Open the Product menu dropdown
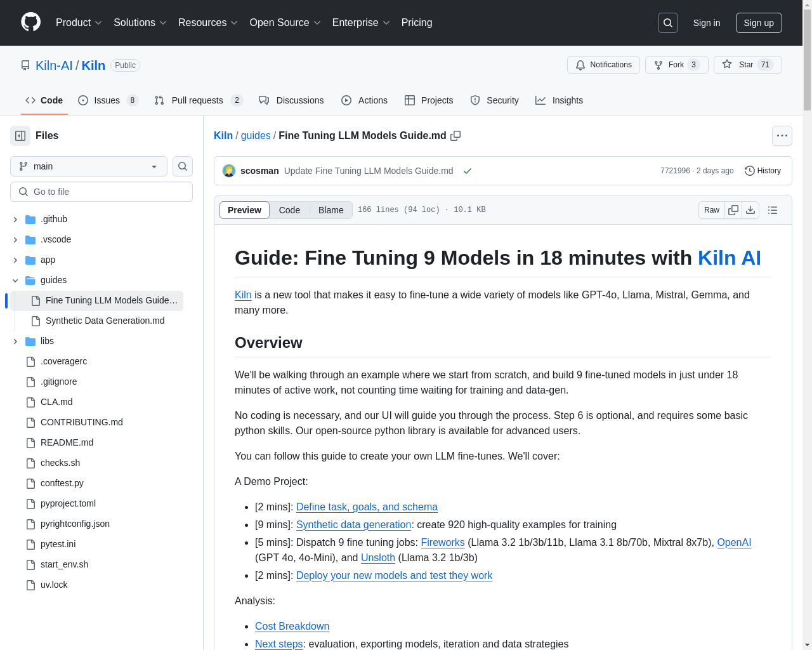 tap(79, 23)
